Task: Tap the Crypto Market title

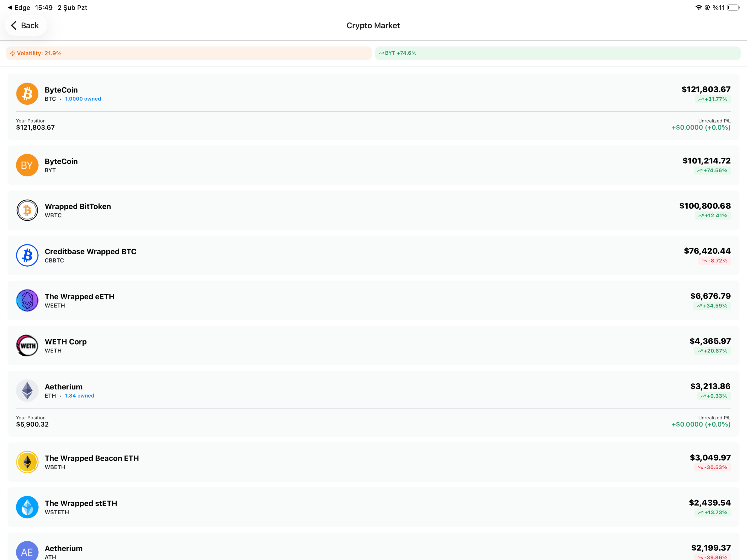Action: pyautogui.click(x=373, y=25)
